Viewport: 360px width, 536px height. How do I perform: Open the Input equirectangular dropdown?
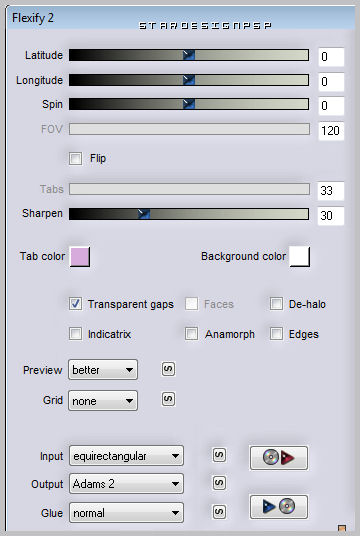coord(126,456)
